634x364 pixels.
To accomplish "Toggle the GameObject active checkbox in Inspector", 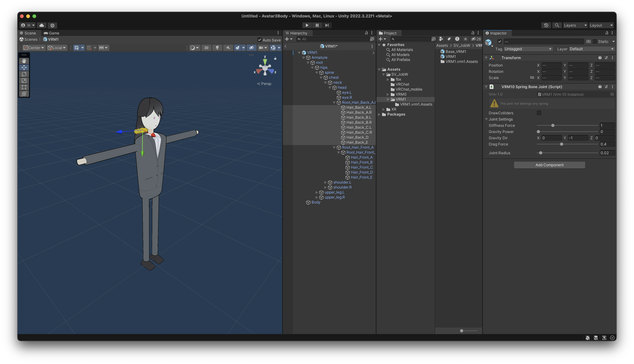I will coord(500,41).
